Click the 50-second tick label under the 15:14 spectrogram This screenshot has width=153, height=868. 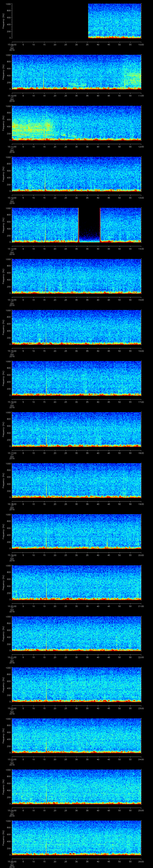pos(119,300)
